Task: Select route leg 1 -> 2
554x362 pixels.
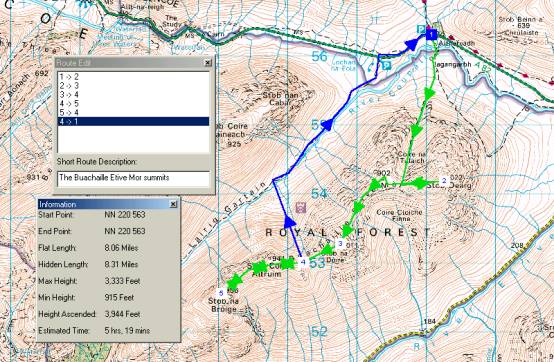Action: pyautogui.click(x=133, y=77)
